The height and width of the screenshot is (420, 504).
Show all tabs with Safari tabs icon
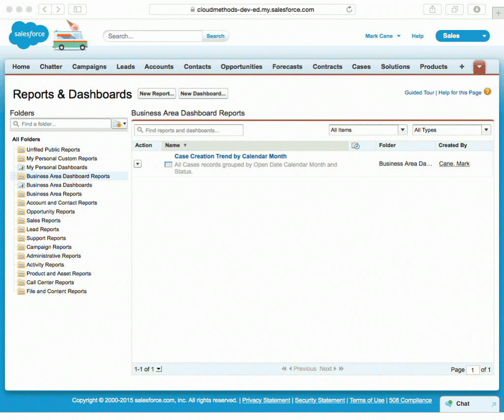(454, 9)
